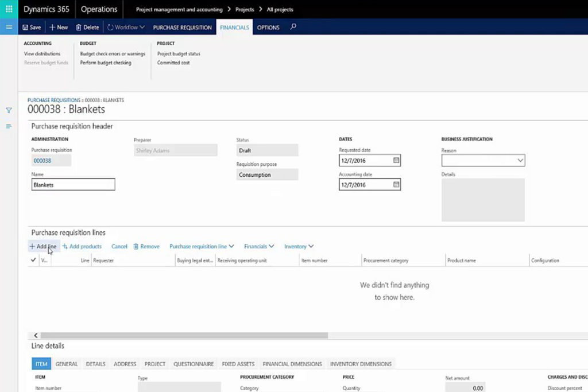Open the Details line details tab
The image size is (588, 392).
(96, 364)
